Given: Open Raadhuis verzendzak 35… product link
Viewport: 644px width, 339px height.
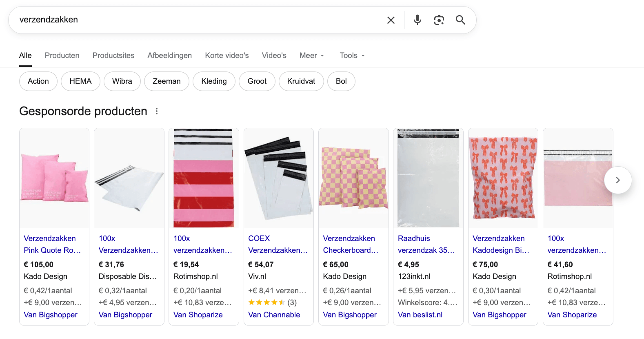Looking at the screenshot, I should pyautogui.click(x=426, y=244).
